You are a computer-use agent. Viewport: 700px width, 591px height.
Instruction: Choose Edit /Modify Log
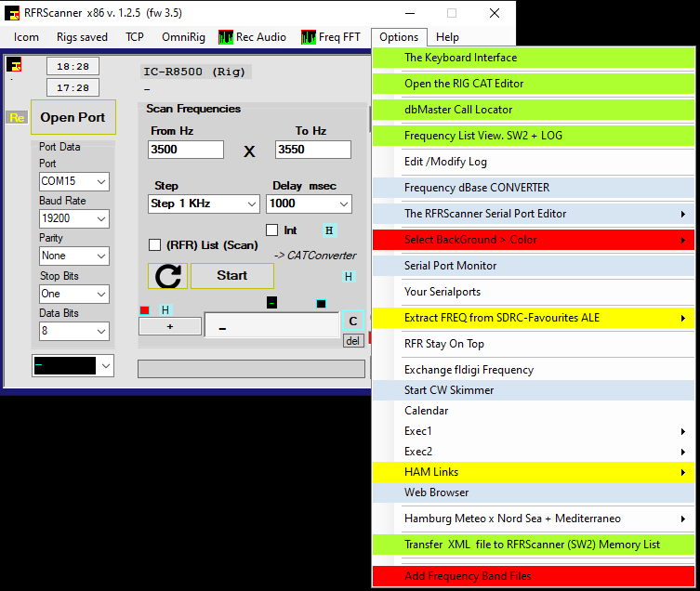point(534,162)
